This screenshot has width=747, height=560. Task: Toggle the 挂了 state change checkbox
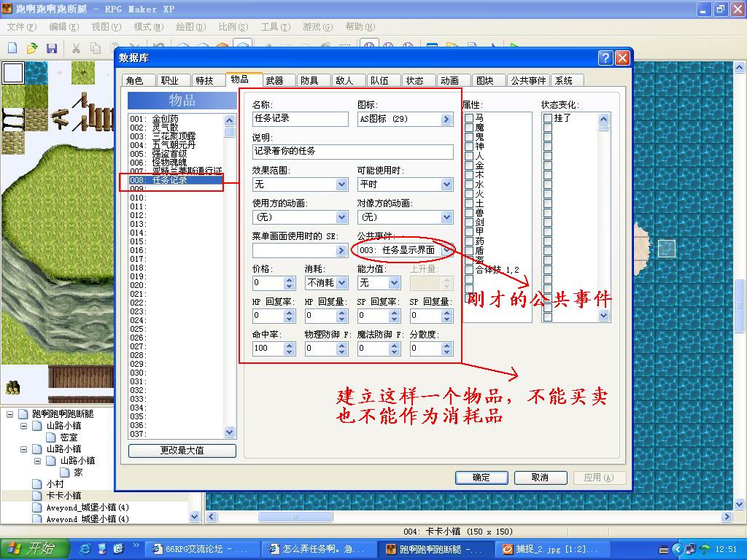[x=548, y=118]
